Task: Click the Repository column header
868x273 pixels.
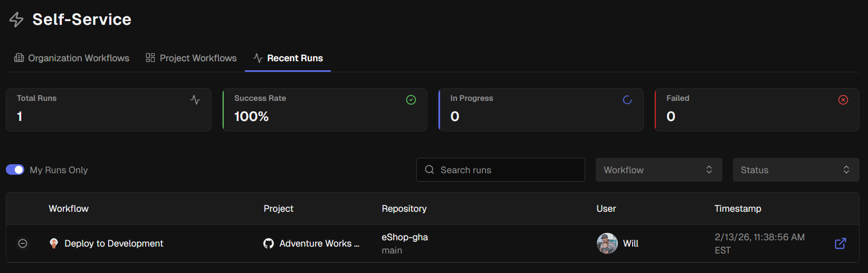Action: click(x=404, y=209)
